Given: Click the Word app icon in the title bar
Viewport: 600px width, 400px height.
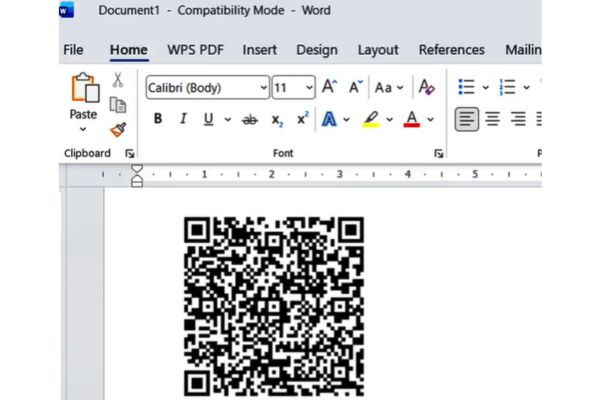Looking at the screenshot, I should coord(66,10).
